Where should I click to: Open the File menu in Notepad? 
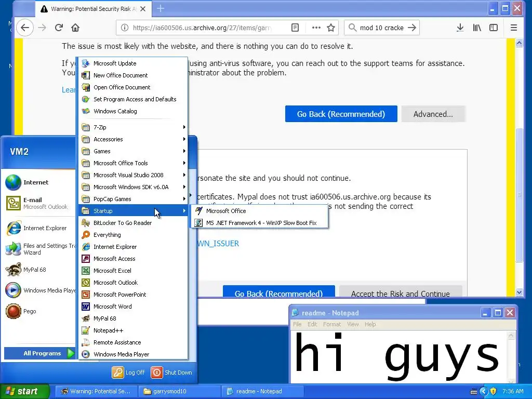click(x=297, y=324)
